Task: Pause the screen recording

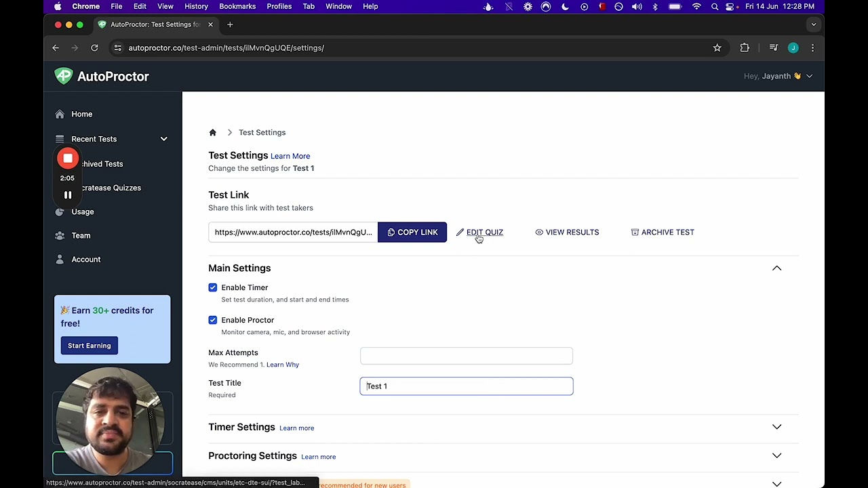Action: pos(68,195)
